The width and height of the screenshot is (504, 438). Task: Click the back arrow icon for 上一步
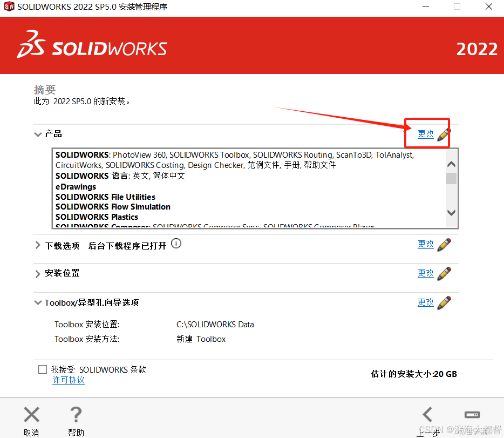[x=427, y=414]
